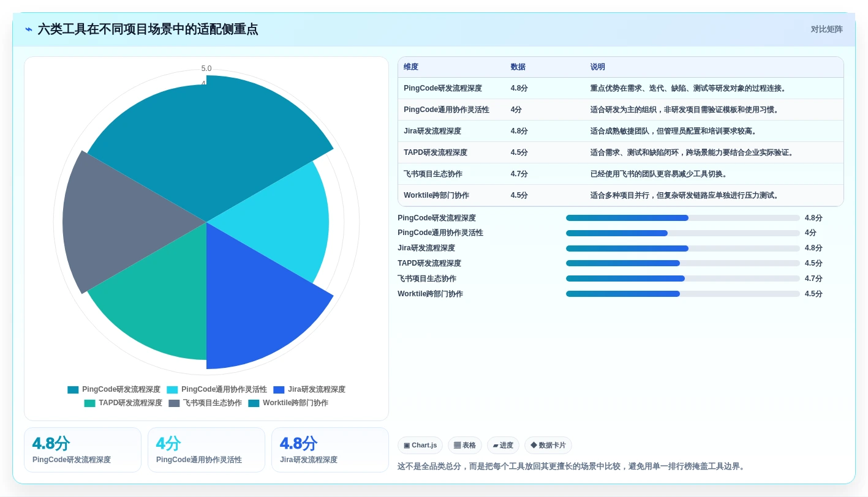Image resolution: width=868 pixels, height=497 pixels.
Task: Click the 数据 column header
Action: [518, 67]
